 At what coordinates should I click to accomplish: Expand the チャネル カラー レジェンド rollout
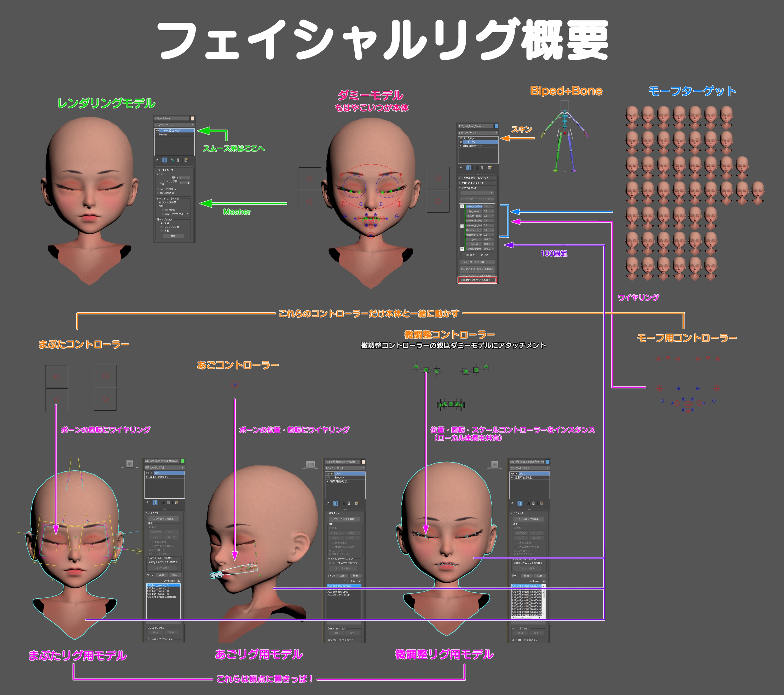pyautogui.click(x=475, y=178)
